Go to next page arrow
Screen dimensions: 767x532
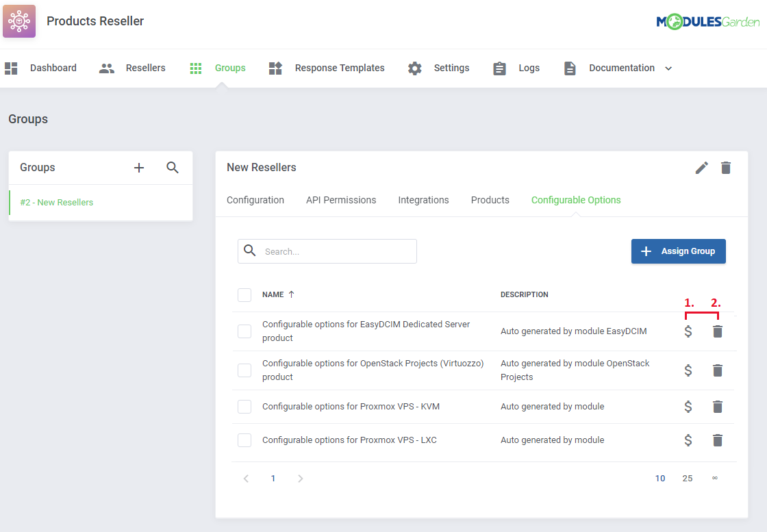(301, 479)
